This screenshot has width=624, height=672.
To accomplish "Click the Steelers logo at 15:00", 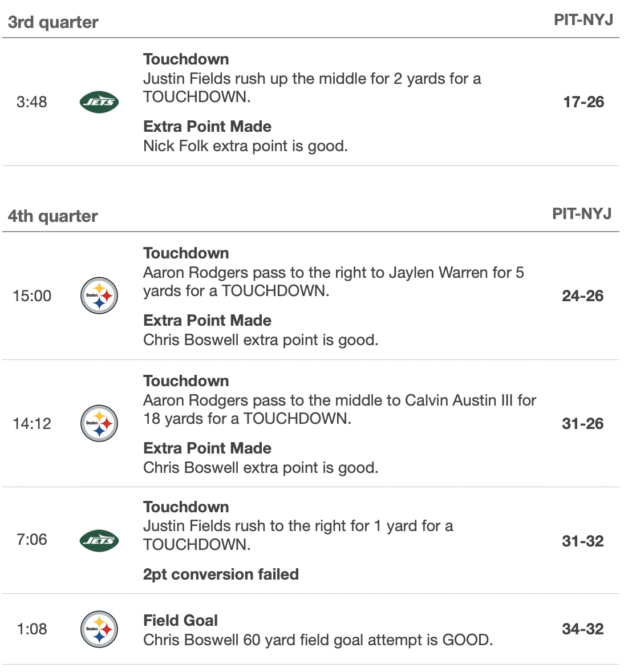I will (99, 295).
